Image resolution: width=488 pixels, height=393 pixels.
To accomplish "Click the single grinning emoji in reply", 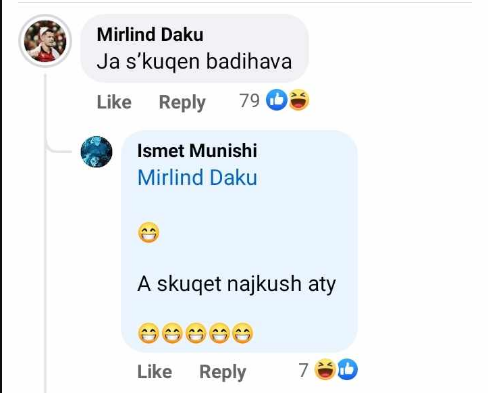I will (x=149, y=232).
